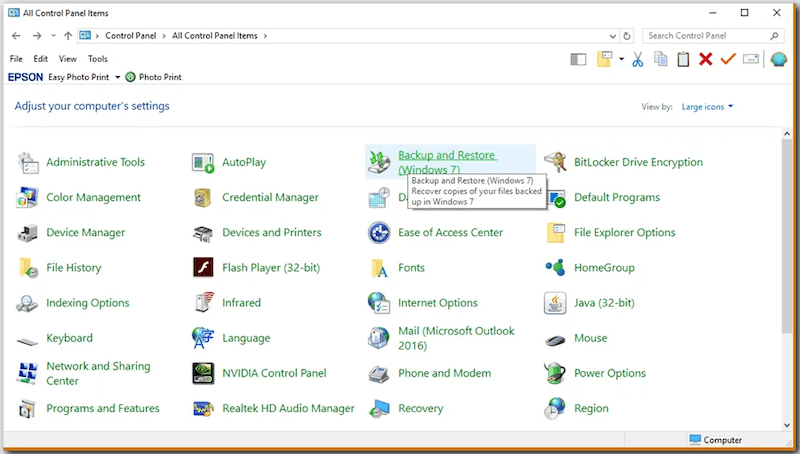Click the Programs and Features link

point(103,408)
